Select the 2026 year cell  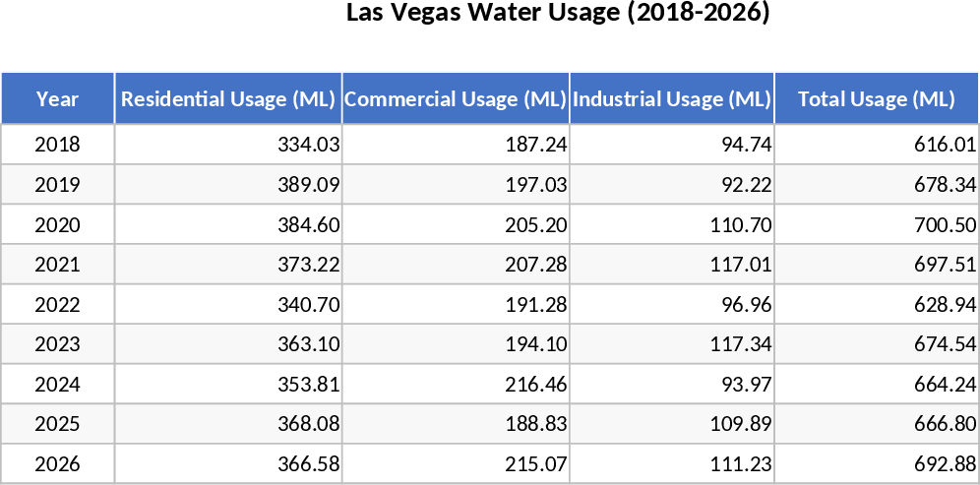57,464
